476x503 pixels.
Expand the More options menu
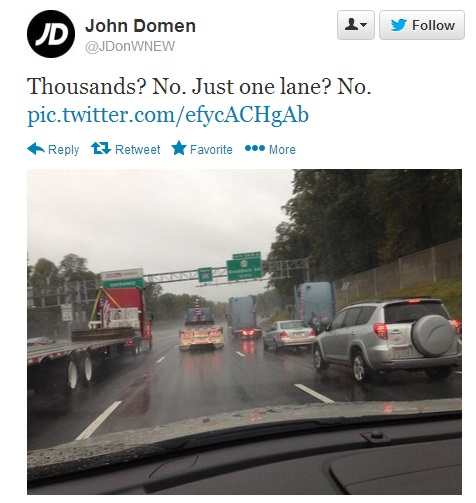tap(270, 149)
